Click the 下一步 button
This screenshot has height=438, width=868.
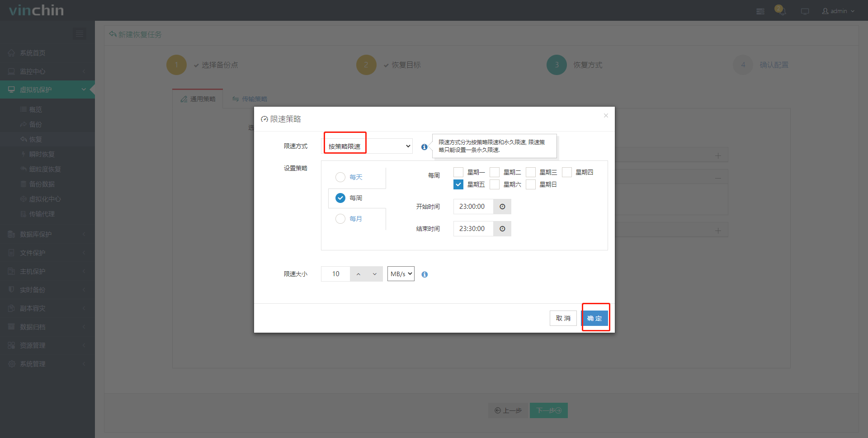pyautogui.click(x=548, y=410)
